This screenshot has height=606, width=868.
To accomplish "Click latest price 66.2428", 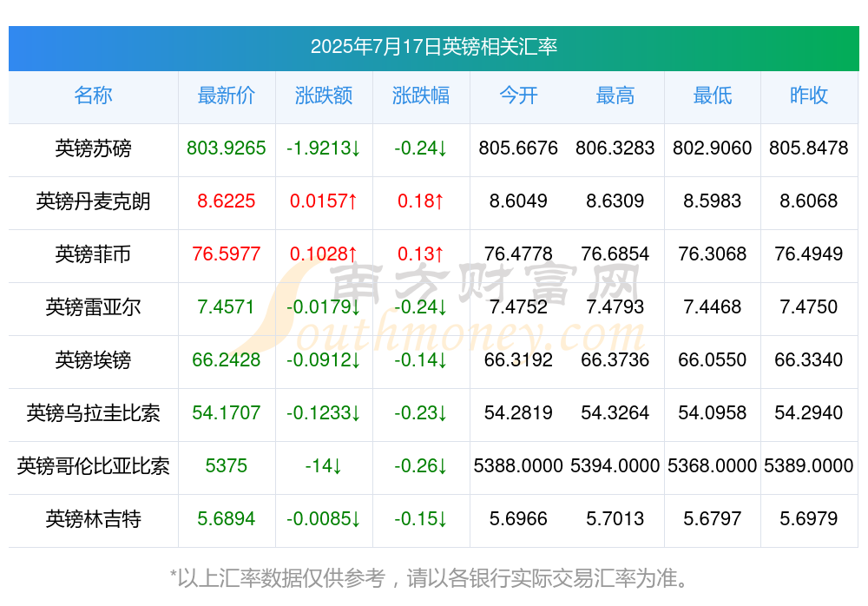I will [226, 360].
